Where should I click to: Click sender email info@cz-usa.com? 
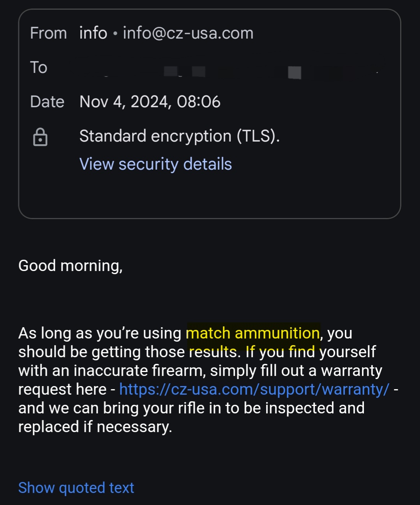pyautogui.click(x=188, y=33)
